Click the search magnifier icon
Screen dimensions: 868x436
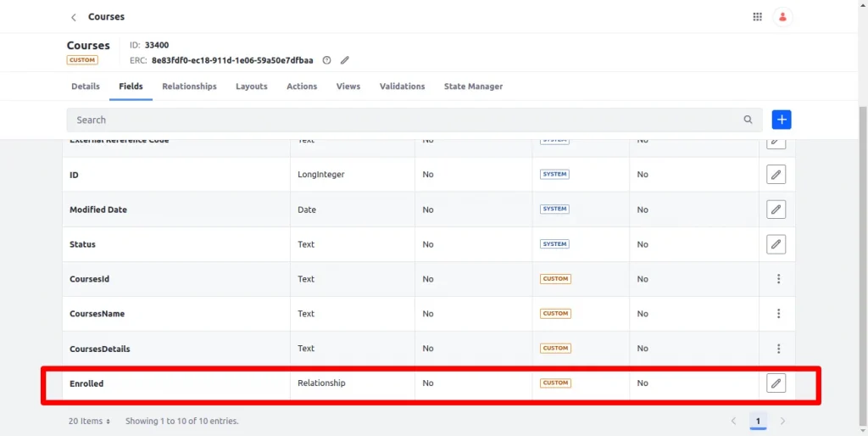[748, 120]
